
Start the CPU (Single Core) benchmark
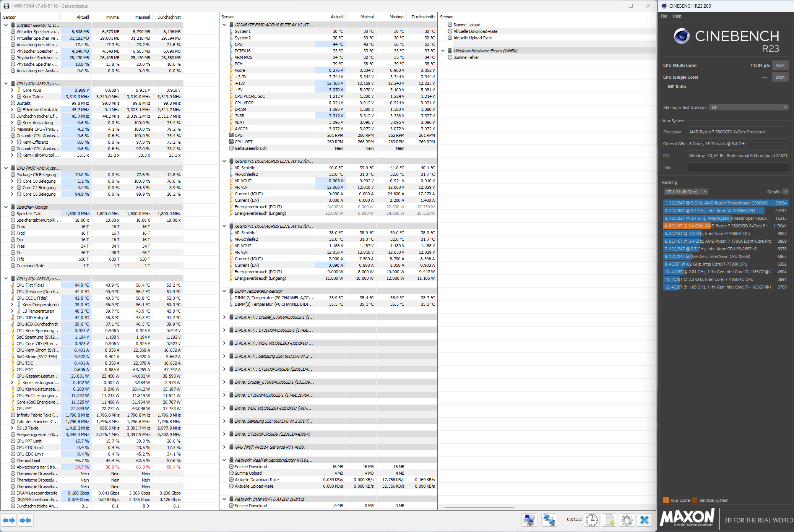tap(780, 77)
